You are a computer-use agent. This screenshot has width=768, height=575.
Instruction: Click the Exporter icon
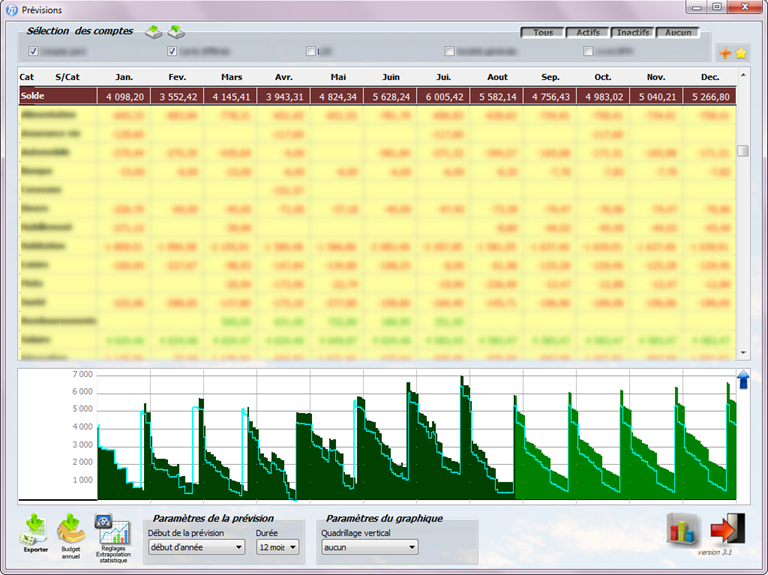pyautogui.click(x=35, y=531)
